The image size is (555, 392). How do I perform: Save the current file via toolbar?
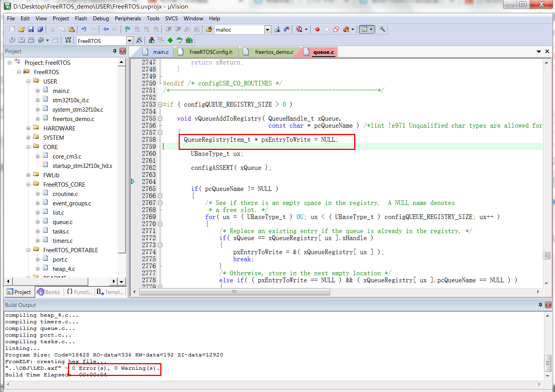[31, 29]
